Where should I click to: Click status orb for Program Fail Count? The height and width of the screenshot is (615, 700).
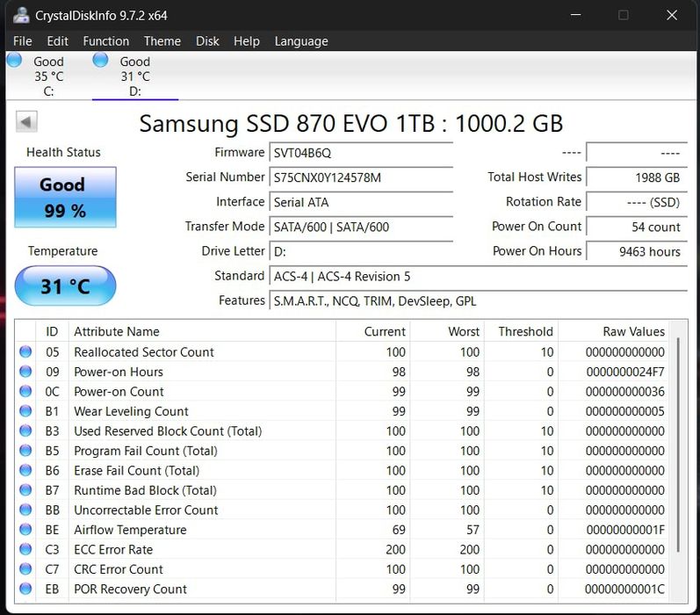pyautogui.click(x=25, y=450)
